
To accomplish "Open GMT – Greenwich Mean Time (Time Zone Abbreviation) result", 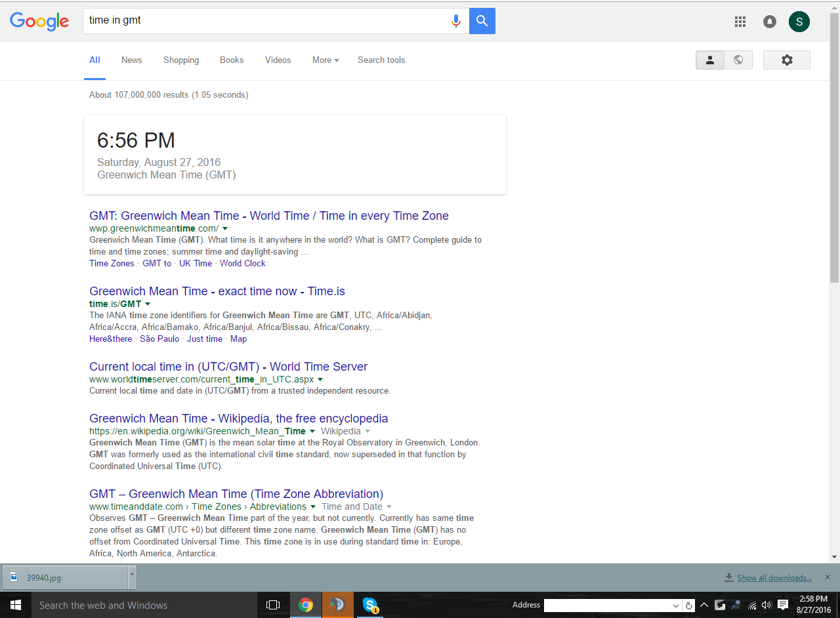I will point(236,494).
